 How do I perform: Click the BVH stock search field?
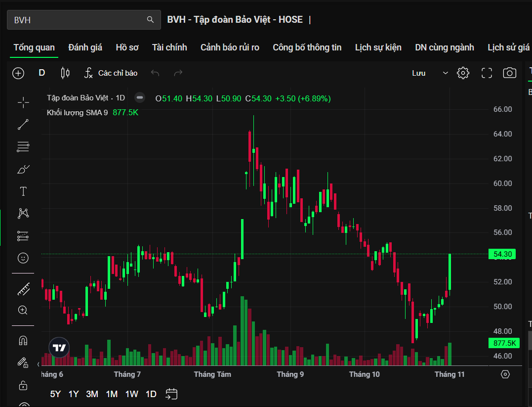[x=79, y=20]
